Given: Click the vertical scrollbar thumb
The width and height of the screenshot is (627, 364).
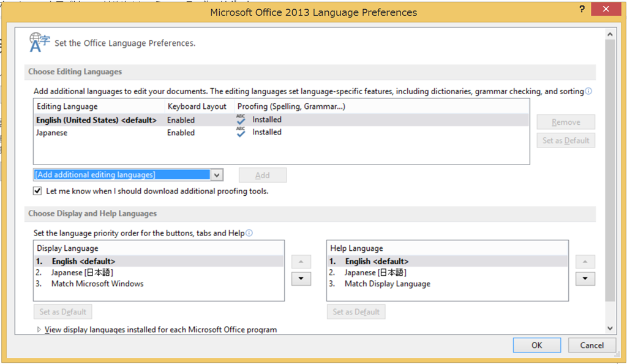Looking at the screenshot, I should 610,170.
